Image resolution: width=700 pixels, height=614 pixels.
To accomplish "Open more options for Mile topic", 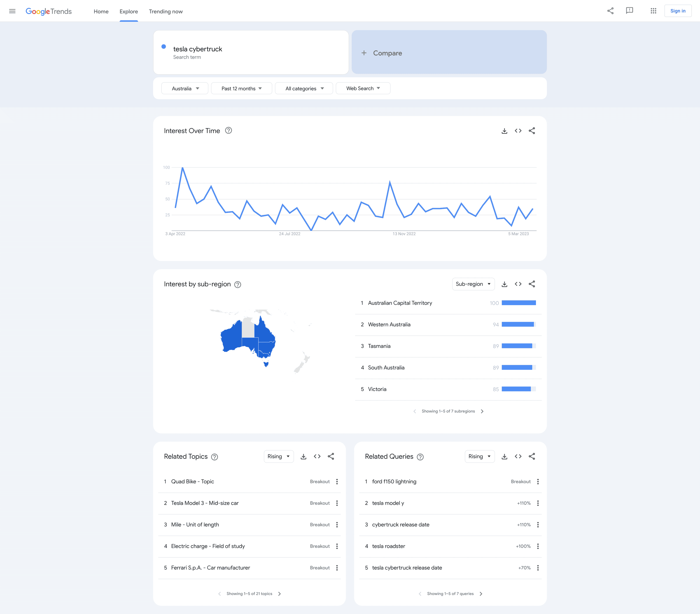I will 337,525.
